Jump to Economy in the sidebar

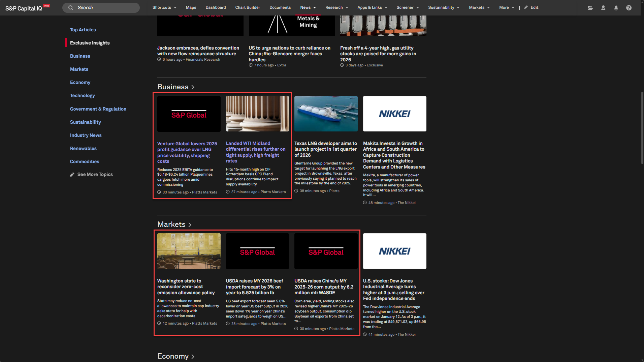point(80,82)
